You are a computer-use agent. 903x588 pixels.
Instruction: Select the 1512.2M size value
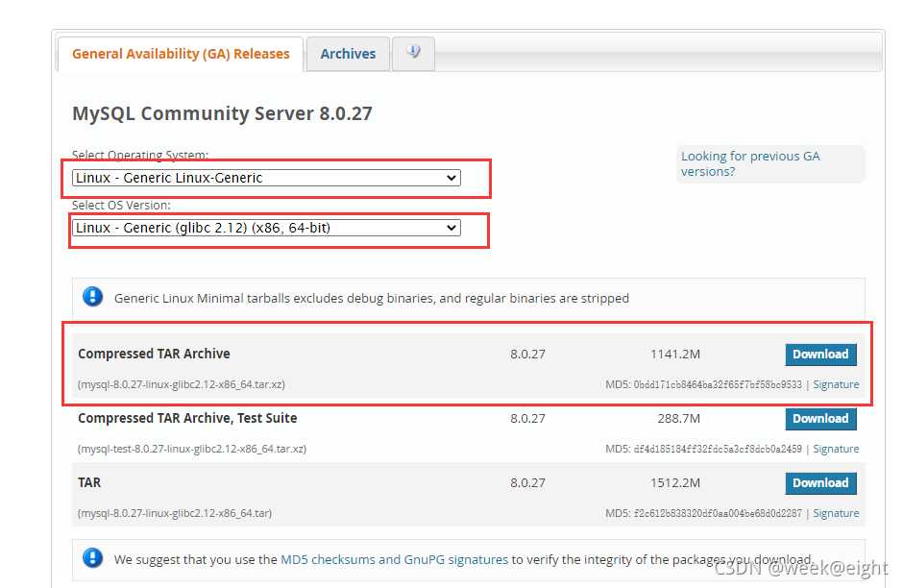point(675,483)
